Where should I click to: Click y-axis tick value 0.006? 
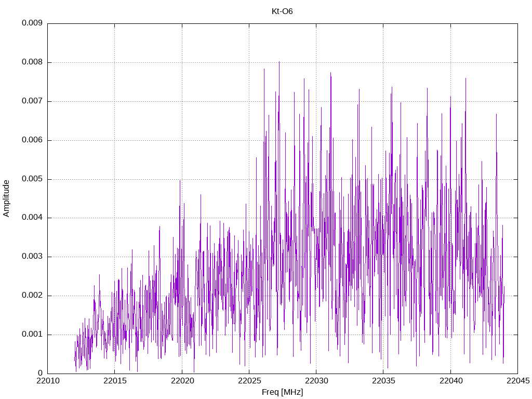[x=32, y=140]
